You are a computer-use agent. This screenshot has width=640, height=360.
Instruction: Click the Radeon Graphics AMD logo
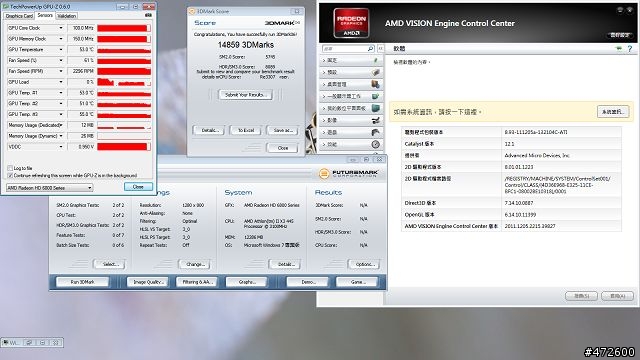[351, 23]
